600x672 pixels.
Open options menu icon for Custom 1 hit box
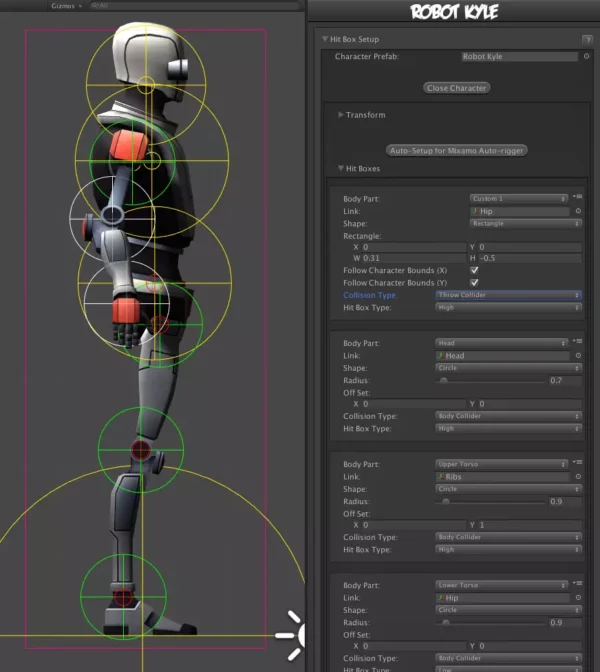578,197
